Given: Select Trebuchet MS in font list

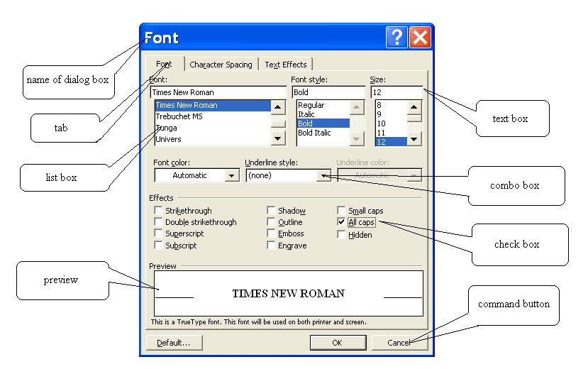Looking at the screenshot, I should point(213,116).
